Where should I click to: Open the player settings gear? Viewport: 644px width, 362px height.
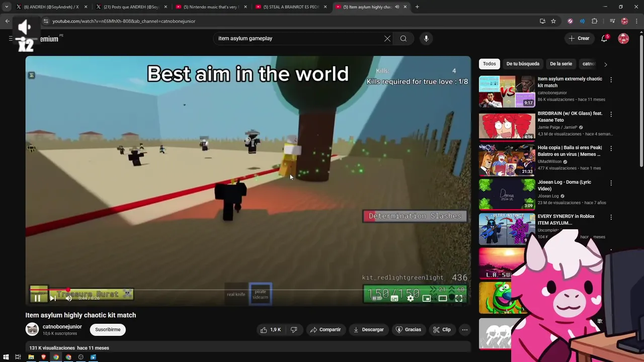coord(410,298)
